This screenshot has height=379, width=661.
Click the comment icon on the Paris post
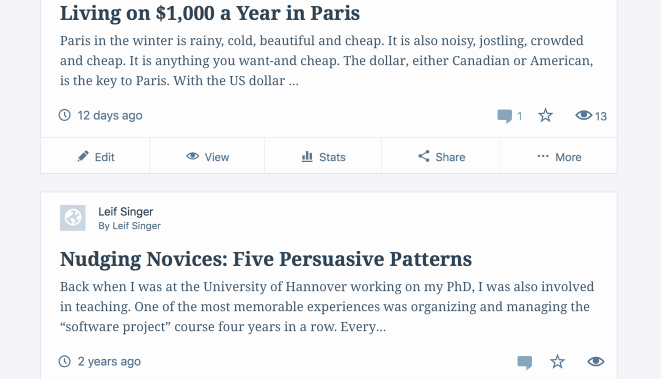coord(505,116)
